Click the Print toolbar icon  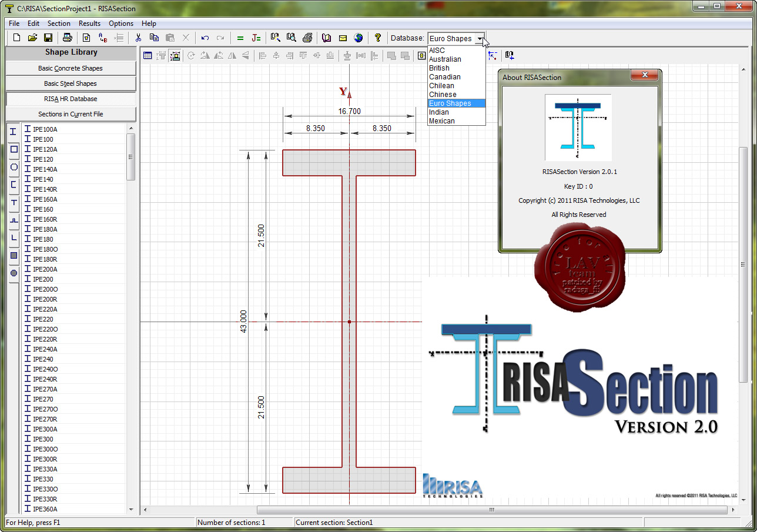(x=68, y=38)
